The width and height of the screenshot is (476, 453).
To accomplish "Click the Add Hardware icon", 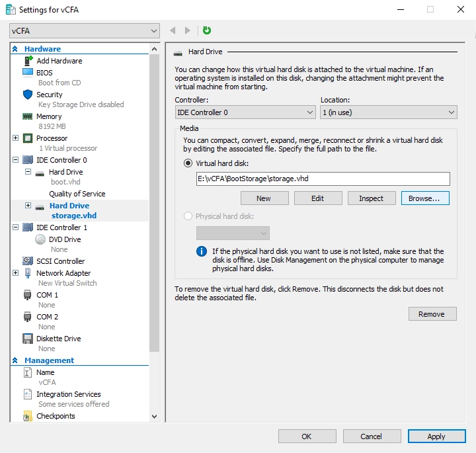I will click(x=28, y=61).
